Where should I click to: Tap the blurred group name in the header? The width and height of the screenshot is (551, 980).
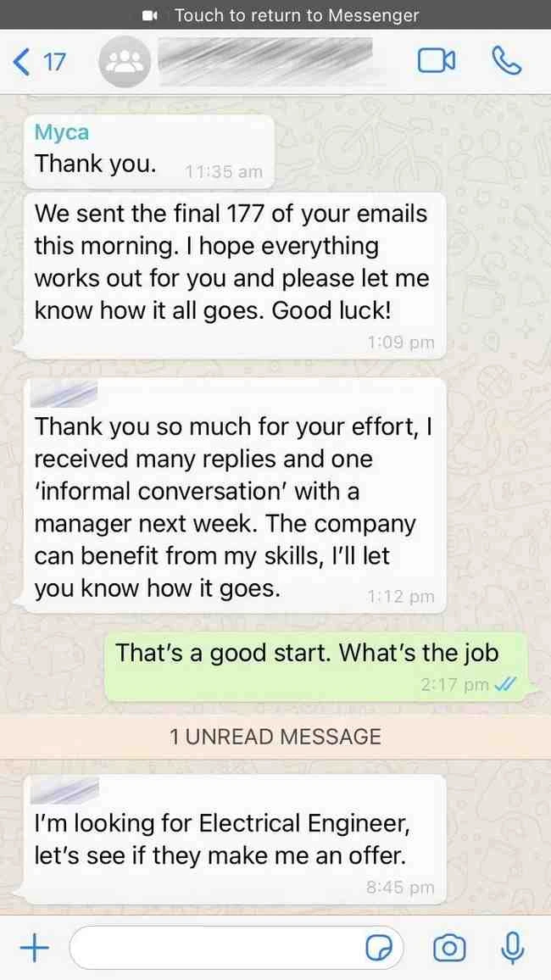[265, 60]
